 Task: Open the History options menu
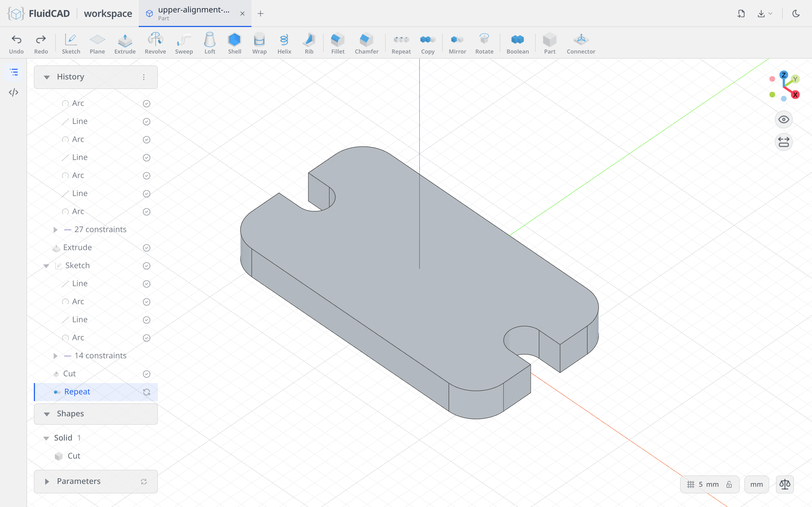[x=144, y=77]
